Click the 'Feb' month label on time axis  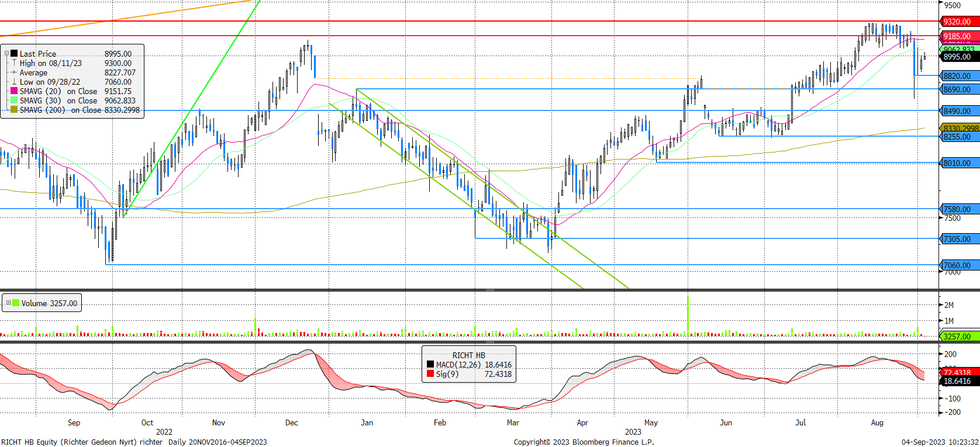pos(440,422)
